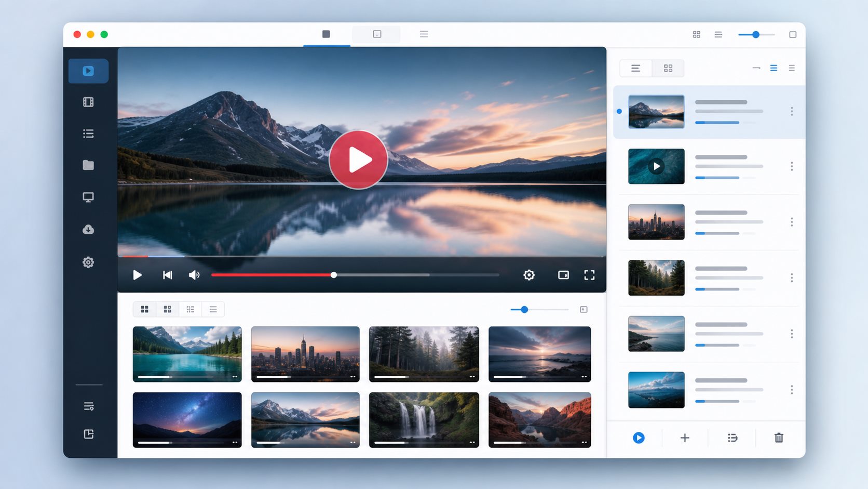Select the forest thumbnail in playlist
The height and width of the screenshot is (489, 868).
coord(656,278)
